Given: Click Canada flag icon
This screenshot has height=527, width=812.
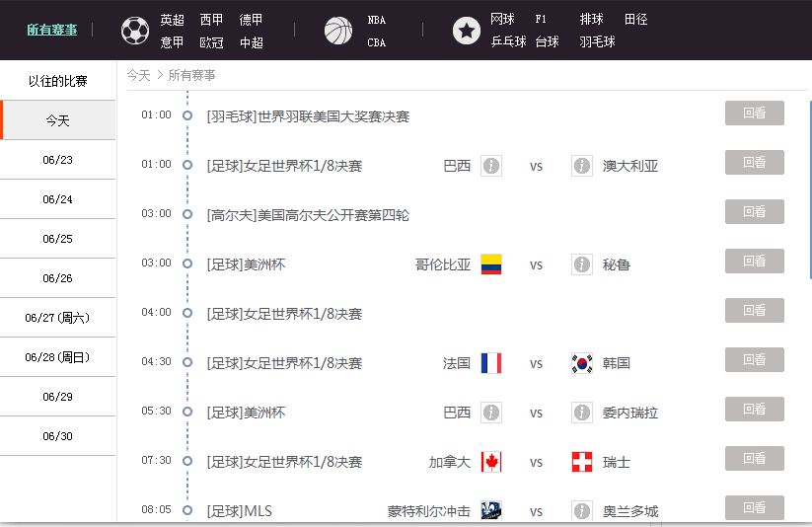Looking at the screenshot, I should click(x=491, y=462).
